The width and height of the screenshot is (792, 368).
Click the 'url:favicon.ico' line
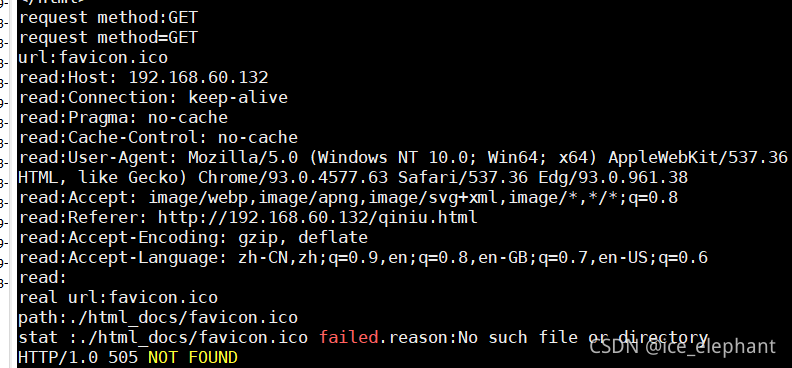[x=93, y=58]
